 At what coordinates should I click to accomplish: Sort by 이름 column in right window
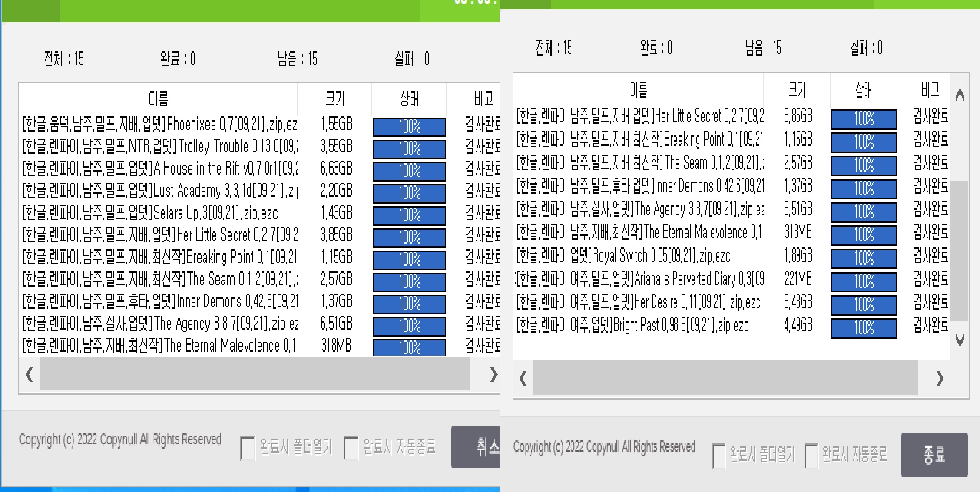639,90
